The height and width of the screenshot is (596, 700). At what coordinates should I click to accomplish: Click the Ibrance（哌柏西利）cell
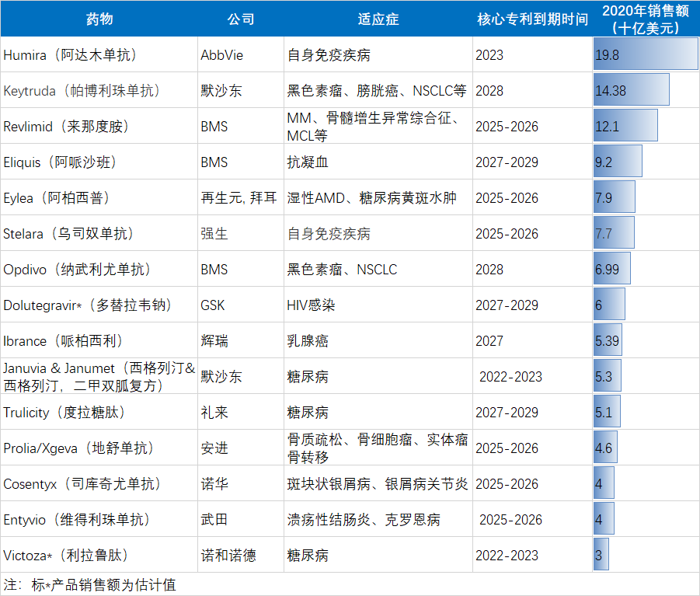click(99, 340)
